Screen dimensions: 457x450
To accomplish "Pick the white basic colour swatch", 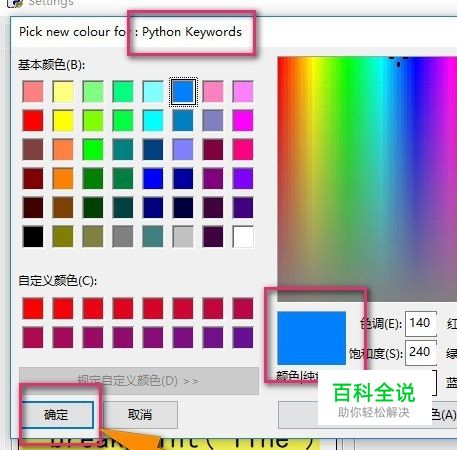I will pyautogui.click(x=243, y=236).
